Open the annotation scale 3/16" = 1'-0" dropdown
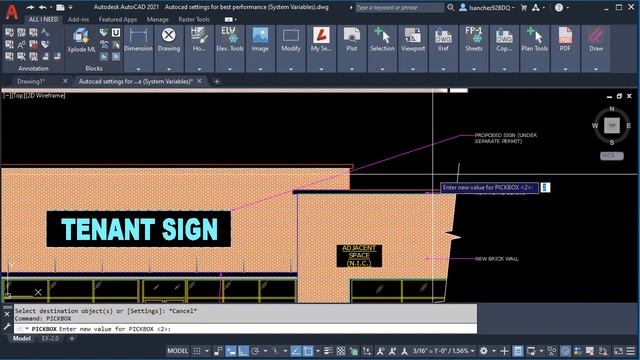 click(444, 351)
